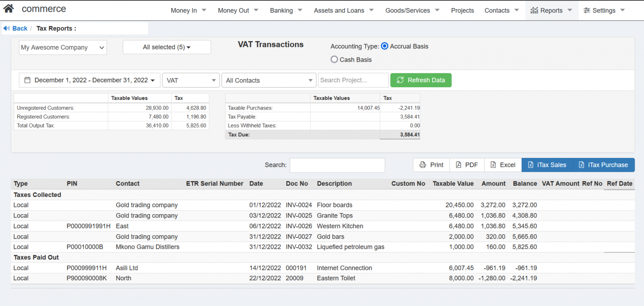Open the All Contacts dropdown
This screenshot has height=306, width=644.
pos(269,80)
